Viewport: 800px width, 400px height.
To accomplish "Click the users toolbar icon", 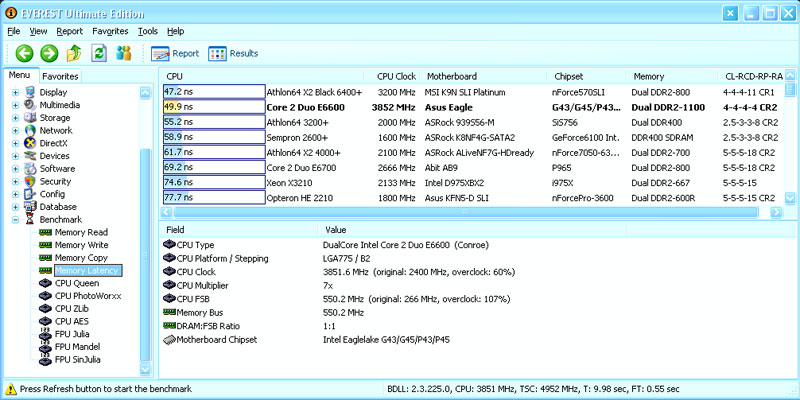I will click(124, 53).
